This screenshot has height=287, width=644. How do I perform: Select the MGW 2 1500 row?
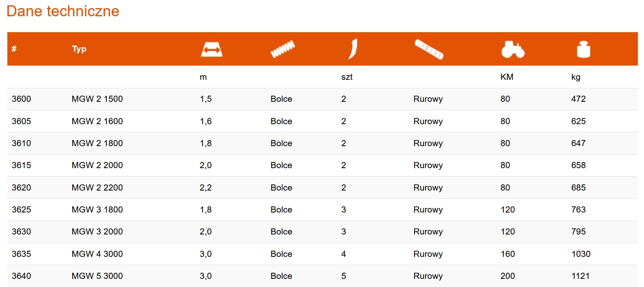click(322, 99)
